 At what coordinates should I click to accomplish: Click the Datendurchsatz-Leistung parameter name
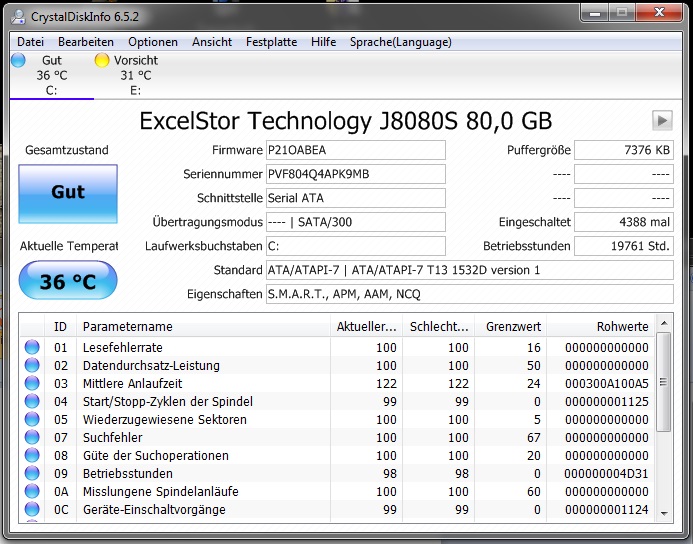[x=151, y=365]
